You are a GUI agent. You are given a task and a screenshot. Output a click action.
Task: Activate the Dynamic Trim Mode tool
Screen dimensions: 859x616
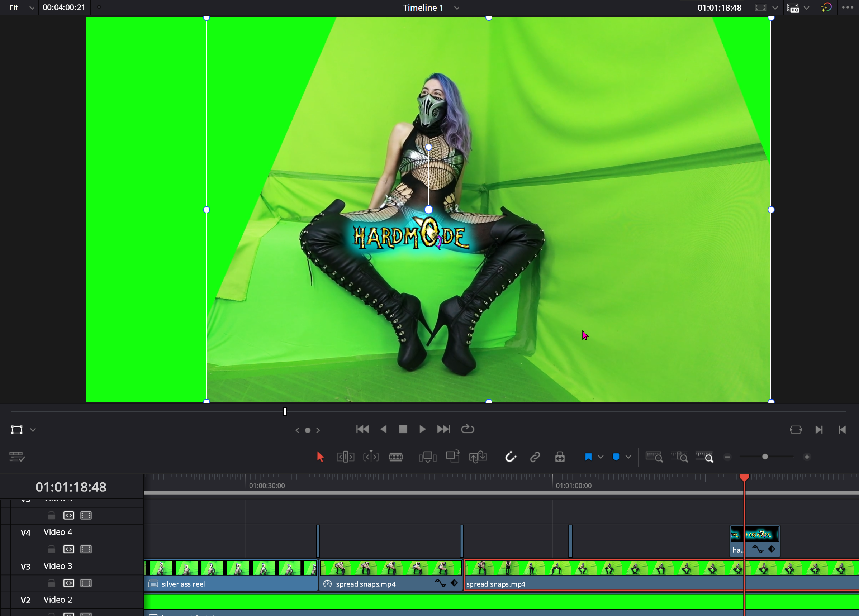[371, 457]
